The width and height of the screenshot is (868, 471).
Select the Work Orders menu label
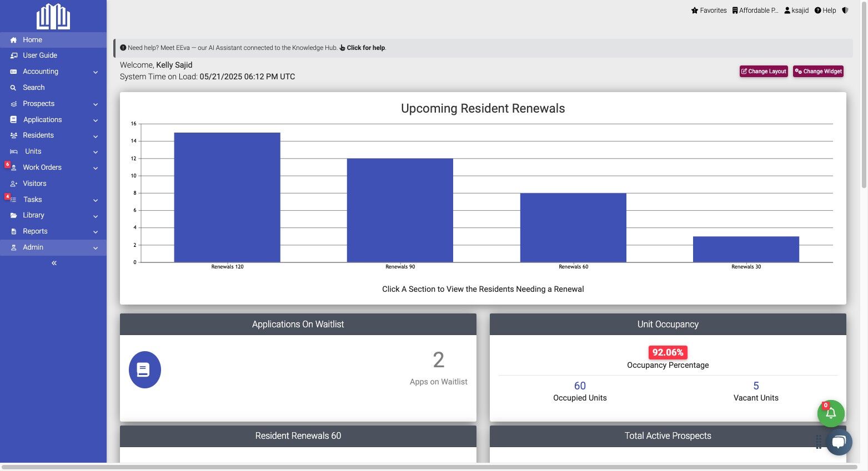coord(42,168)
